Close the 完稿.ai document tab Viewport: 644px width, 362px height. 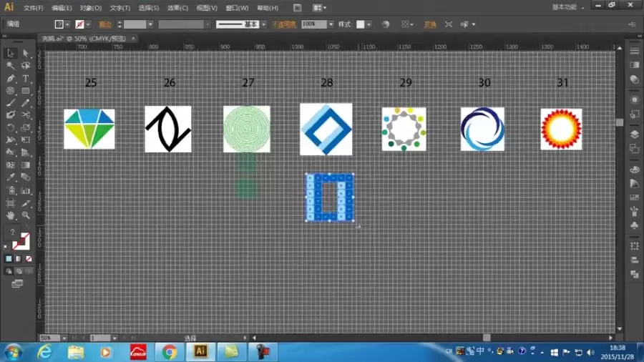(x=133, y=38)
